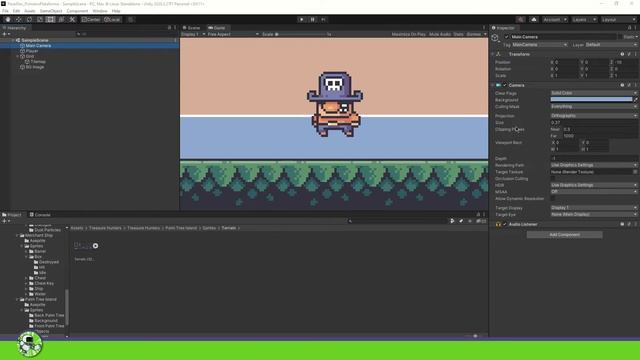Toggle Mute Audio in Game view

click(x=440, y=34)
